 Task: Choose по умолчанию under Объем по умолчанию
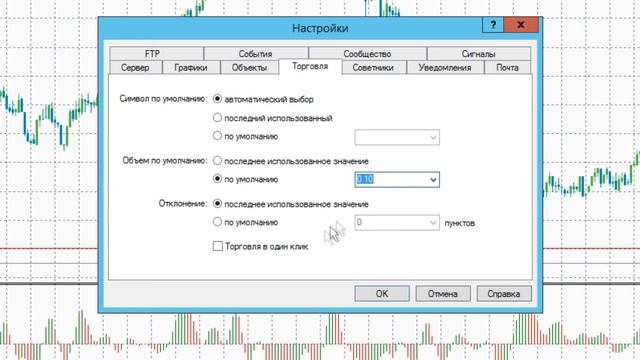tap(218, 179)
